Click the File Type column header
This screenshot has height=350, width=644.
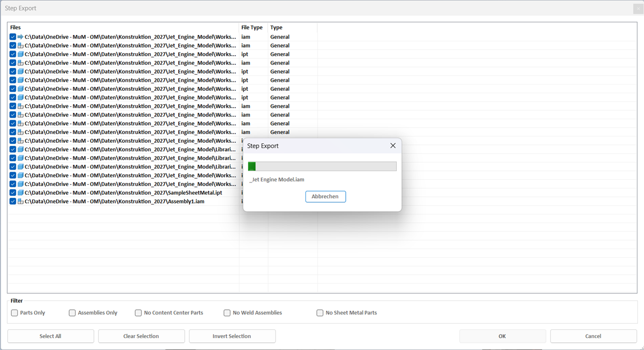[x=252, y=28]
